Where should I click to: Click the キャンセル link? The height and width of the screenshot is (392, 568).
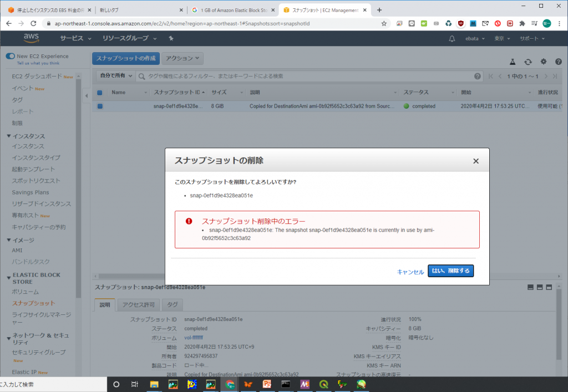click(x=410, y=272)
